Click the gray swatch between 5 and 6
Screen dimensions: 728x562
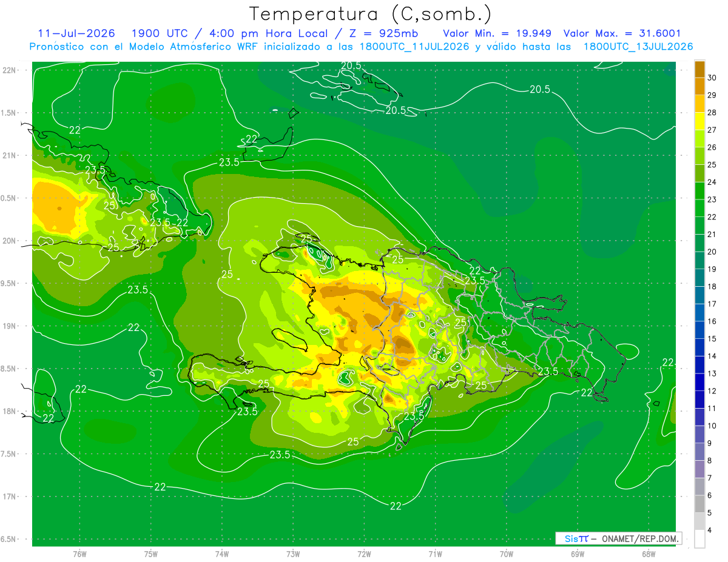pos(699,504)
